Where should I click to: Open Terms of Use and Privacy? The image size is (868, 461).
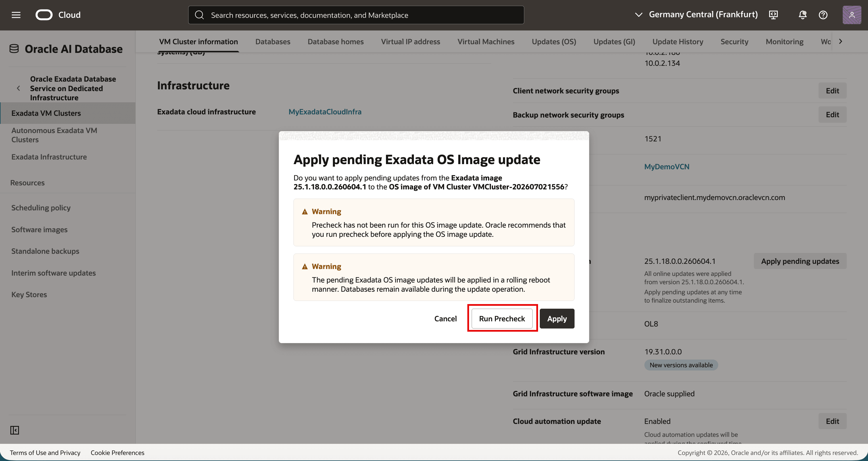click(x=45, y=453)
